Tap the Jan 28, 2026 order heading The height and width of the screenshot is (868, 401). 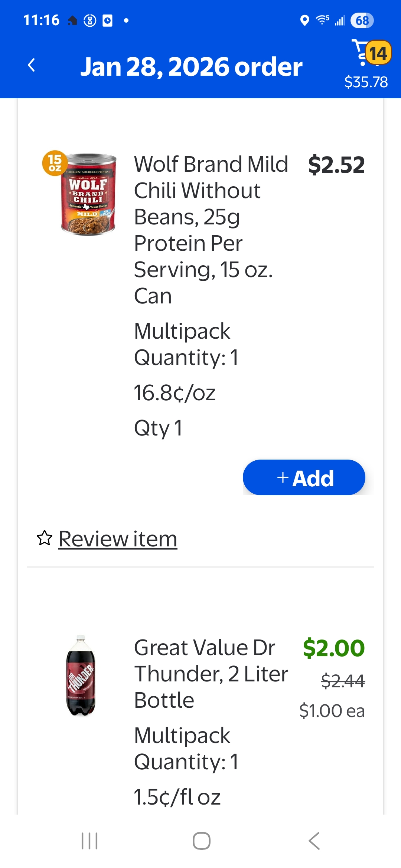(191, 67)
